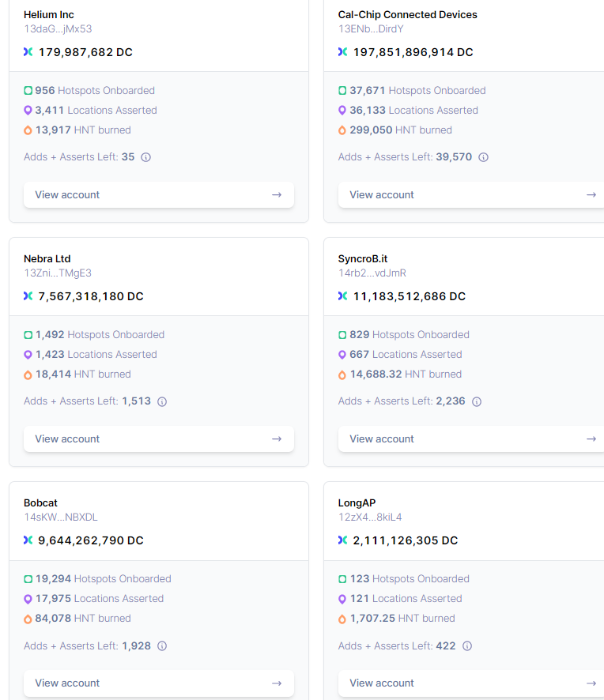Click info icon beside Adds + Asserts Left 39,570

(x=483, y=157)
